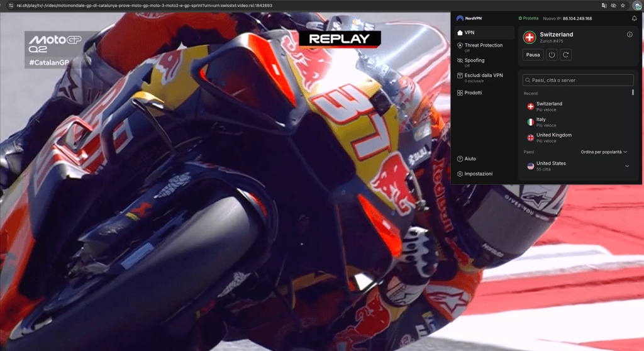This screenshot has width=644, height=351.
Task: Select the rsi.ch page URL text
Action: pyautogui.click(x=144, y=5)
